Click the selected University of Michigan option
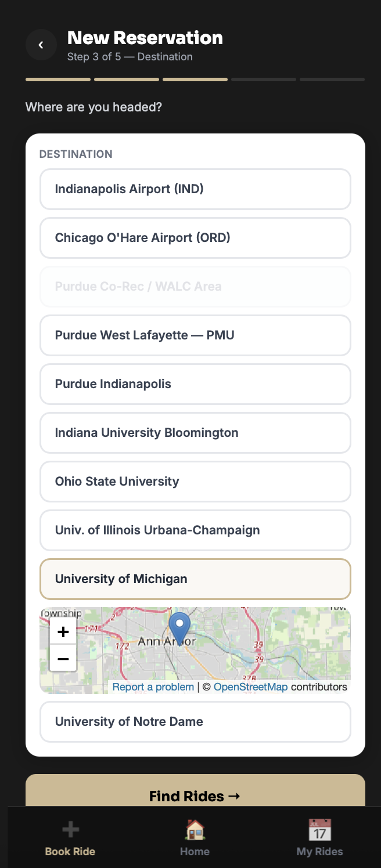The image size is (381, 868). 195,579
